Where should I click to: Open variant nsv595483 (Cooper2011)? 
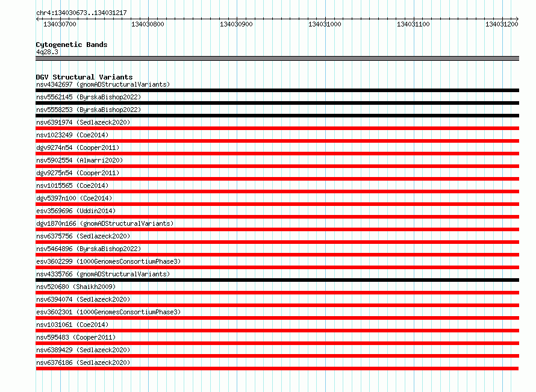pyautogui.click(x=76, y=337)
